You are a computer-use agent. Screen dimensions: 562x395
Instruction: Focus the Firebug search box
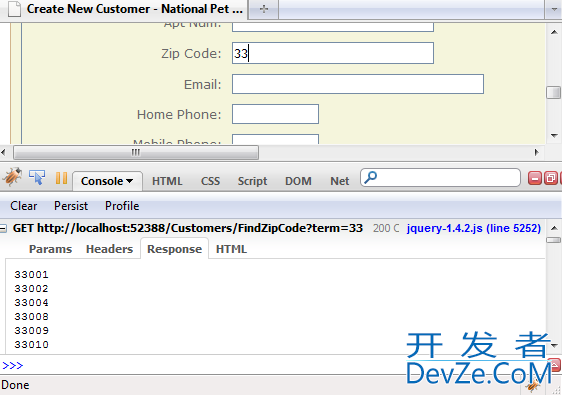tap(440, 177)
